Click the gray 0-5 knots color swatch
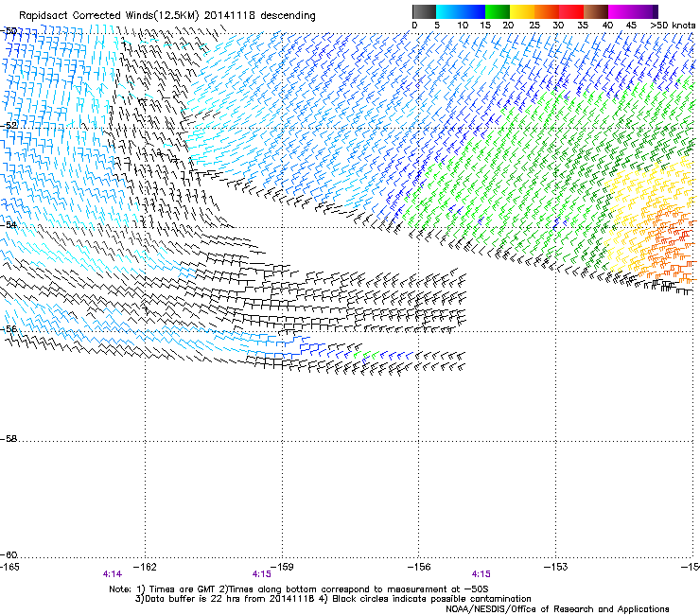 coord(424,11)
